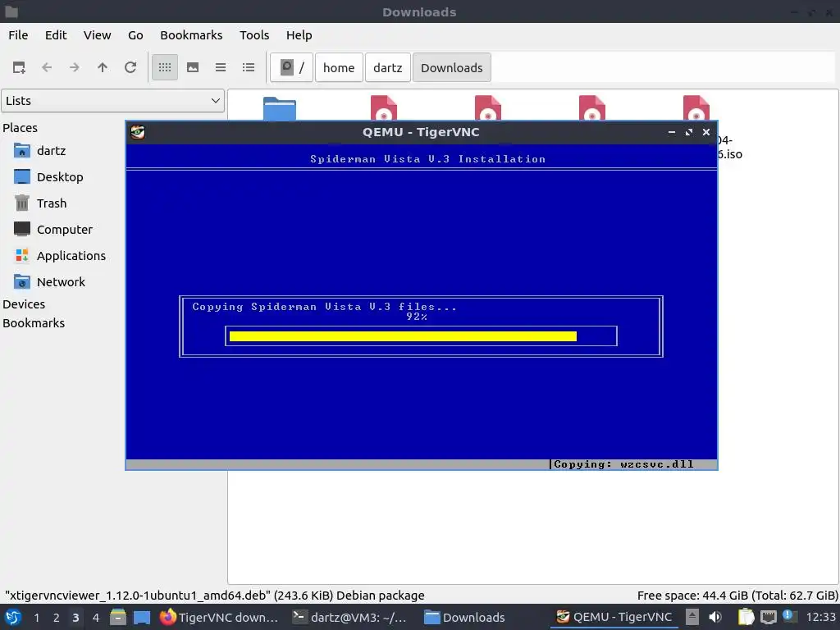This screenshot has height=630, width=840.
Task: Open the volume control tray icon
Action: click(715, 618)
